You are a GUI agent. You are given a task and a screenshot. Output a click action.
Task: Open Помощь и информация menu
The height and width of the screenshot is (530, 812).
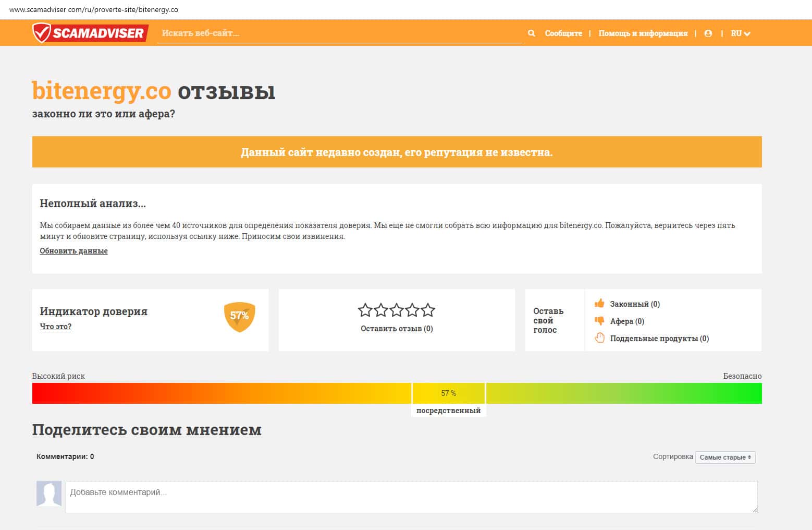(x=643, y=33)
